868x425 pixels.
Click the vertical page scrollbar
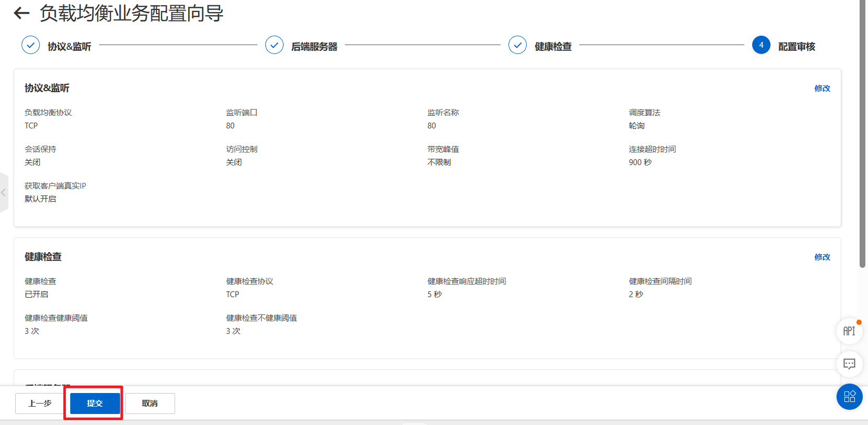(x=862, y=134)
